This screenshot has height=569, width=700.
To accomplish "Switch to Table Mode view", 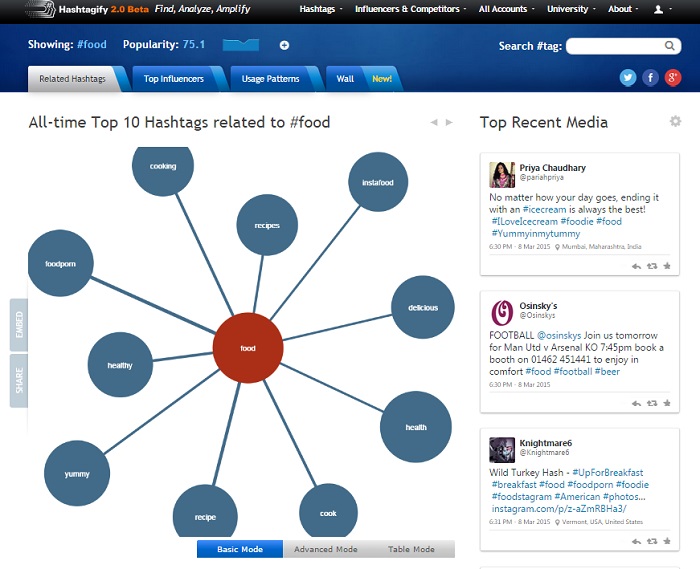I will pos(410,549).
